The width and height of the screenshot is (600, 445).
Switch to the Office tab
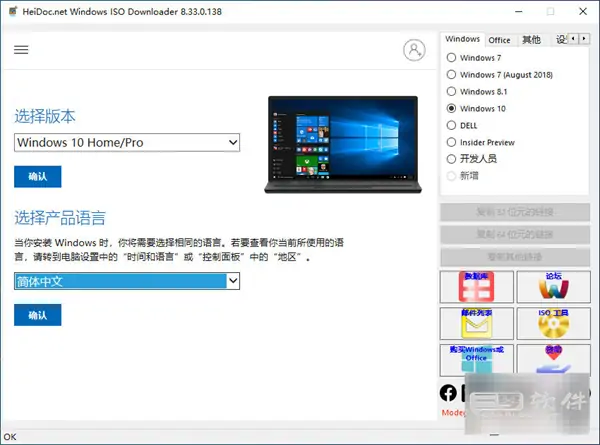(499, 40)
